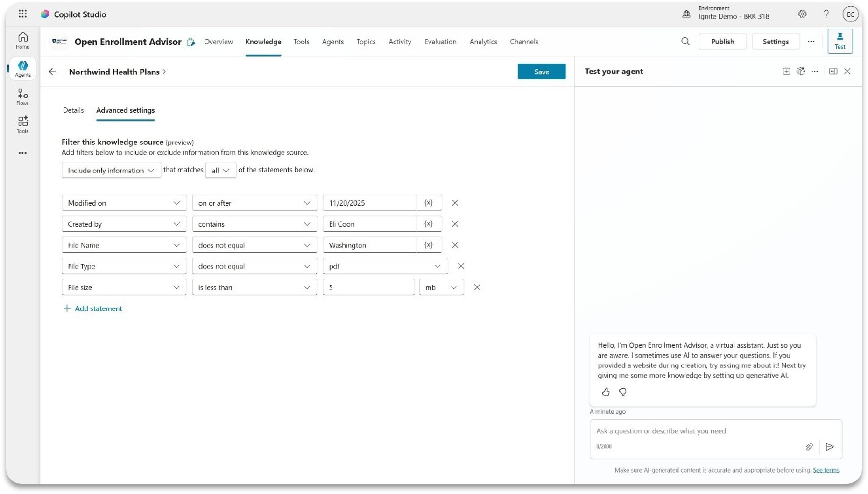Add a new filter statement

[93, 308]
